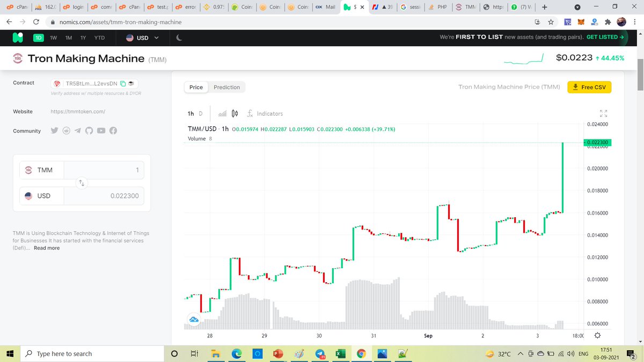Open a new browser tab
Image resolution: width=644 pixels, height=362 pixels.
(x=545, y=8)
